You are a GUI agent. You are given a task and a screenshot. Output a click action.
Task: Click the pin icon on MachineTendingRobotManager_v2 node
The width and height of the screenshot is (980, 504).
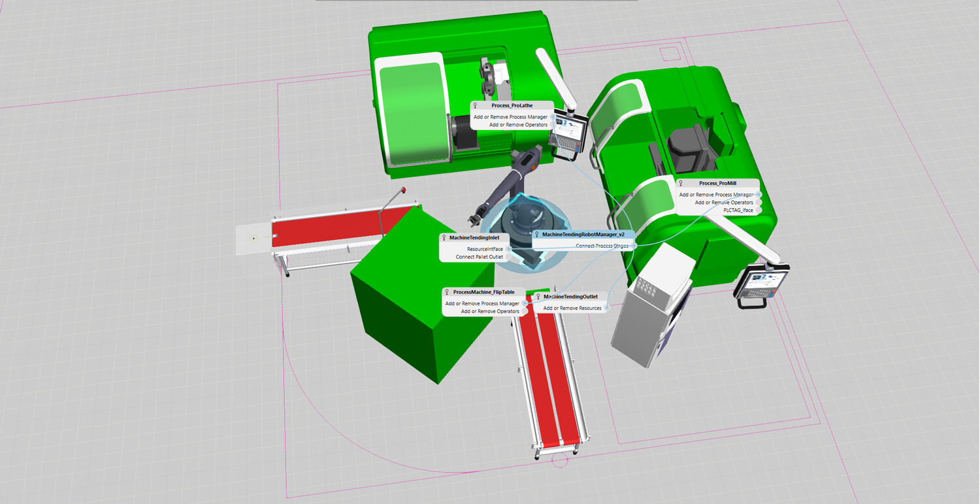tap(536, 234)
